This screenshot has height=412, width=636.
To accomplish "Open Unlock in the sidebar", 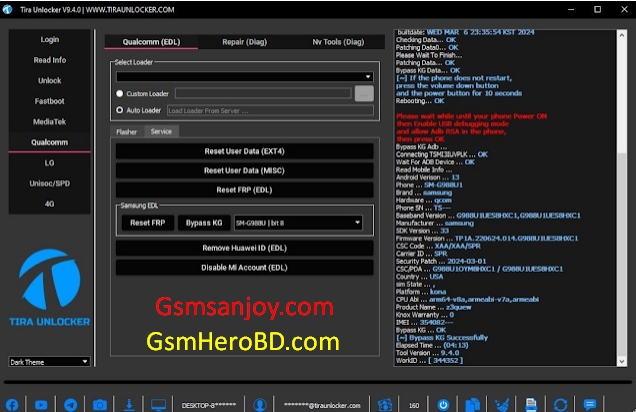I will (x=49, y=80).
